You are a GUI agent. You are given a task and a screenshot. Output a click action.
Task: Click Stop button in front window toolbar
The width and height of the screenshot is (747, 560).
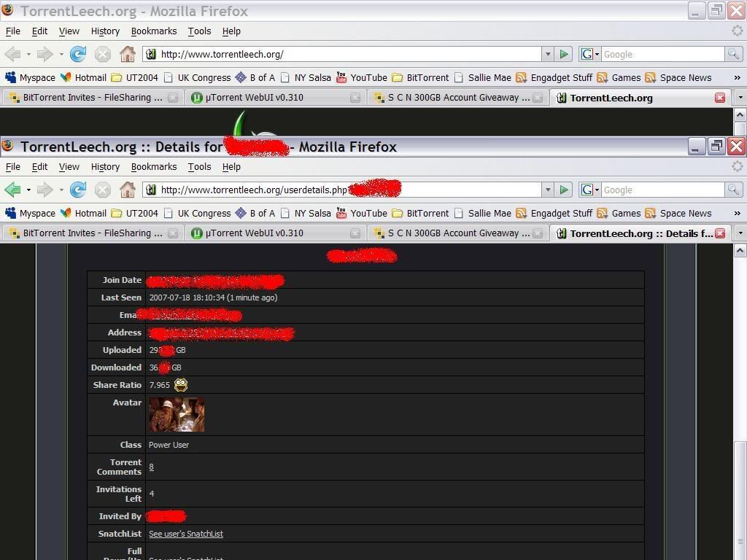tap(102, 190)
